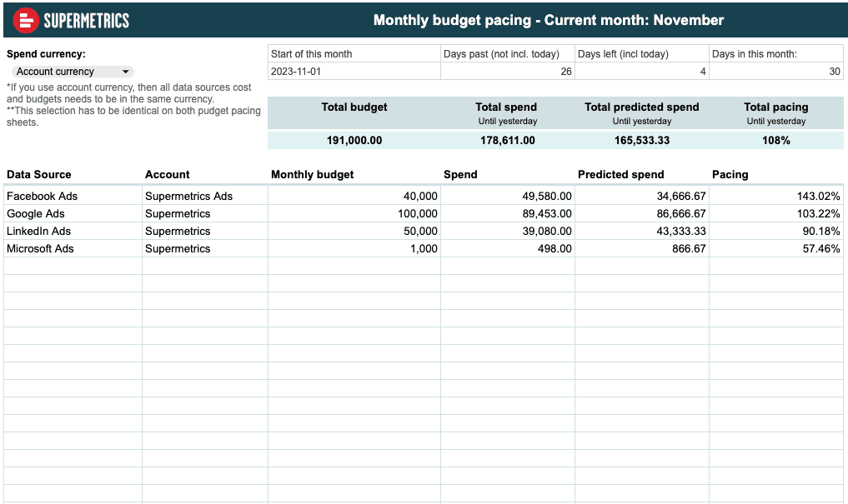Image resolution: width=848 pixels, height=504 pixels.
Task: Select the Days left value cell
Action: point(641,72)
